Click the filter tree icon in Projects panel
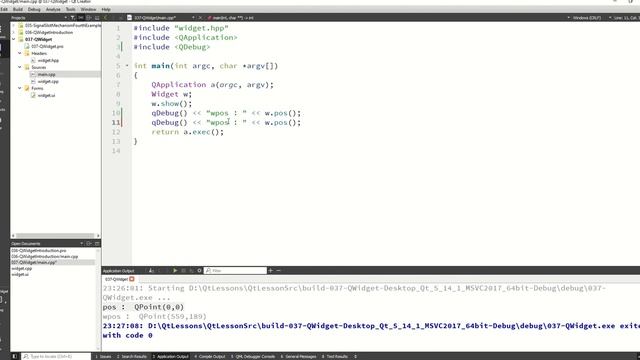 point(73,18)
